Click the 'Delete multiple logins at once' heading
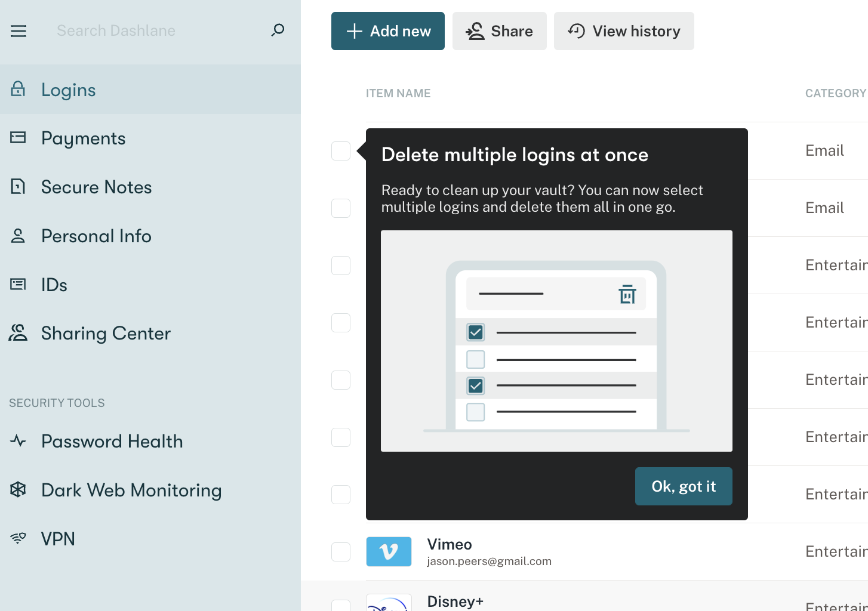 pos(515,155)
